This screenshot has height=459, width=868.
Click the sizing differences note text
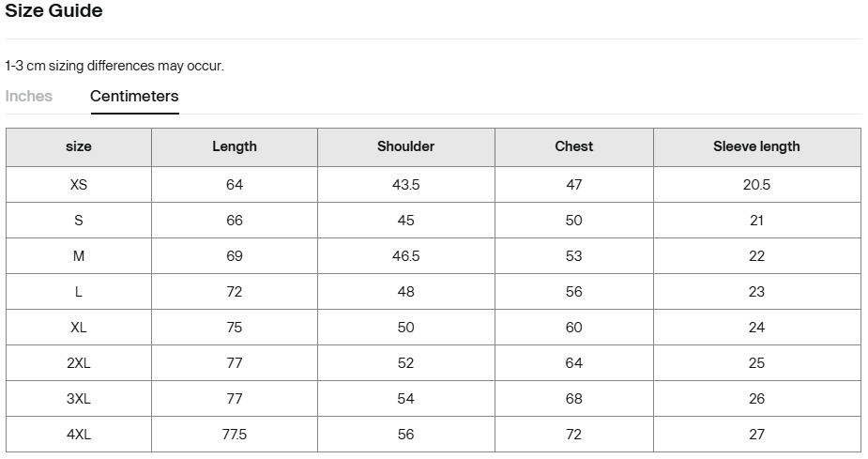tap(114, 66)
